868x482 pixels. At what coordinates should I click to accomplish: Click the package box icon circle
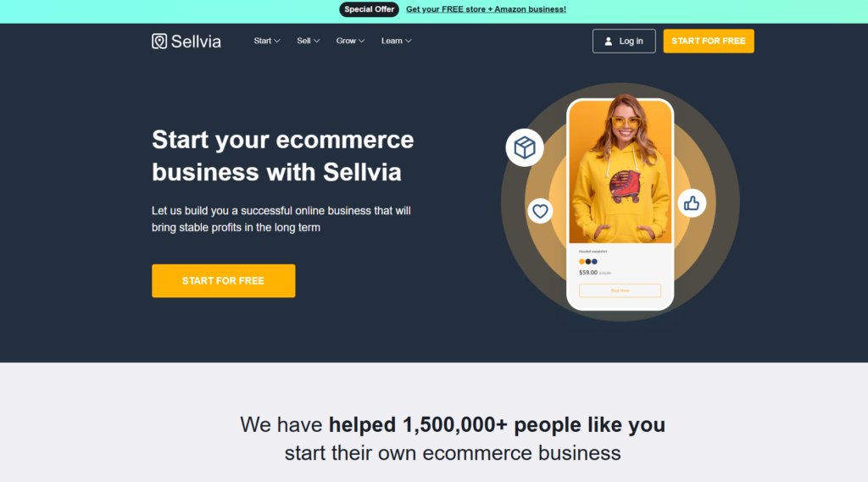(x=524, y=147)
